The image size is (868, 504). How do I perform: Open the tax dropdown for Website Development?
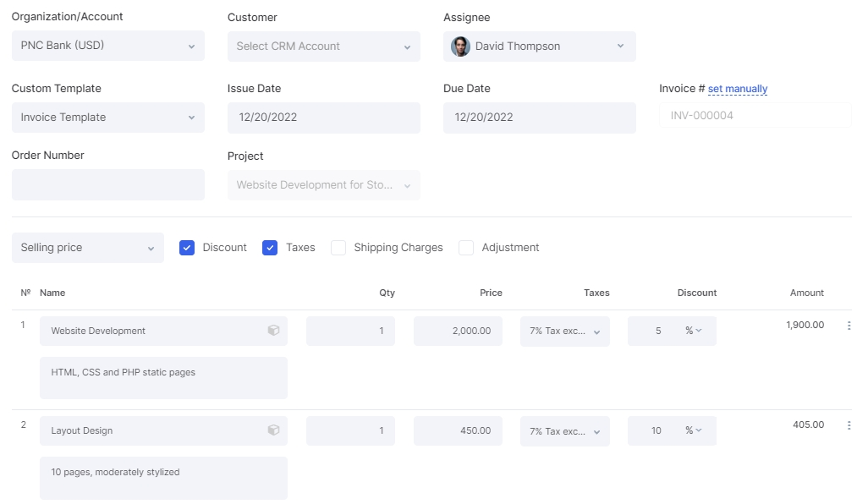tap(564, 331)
